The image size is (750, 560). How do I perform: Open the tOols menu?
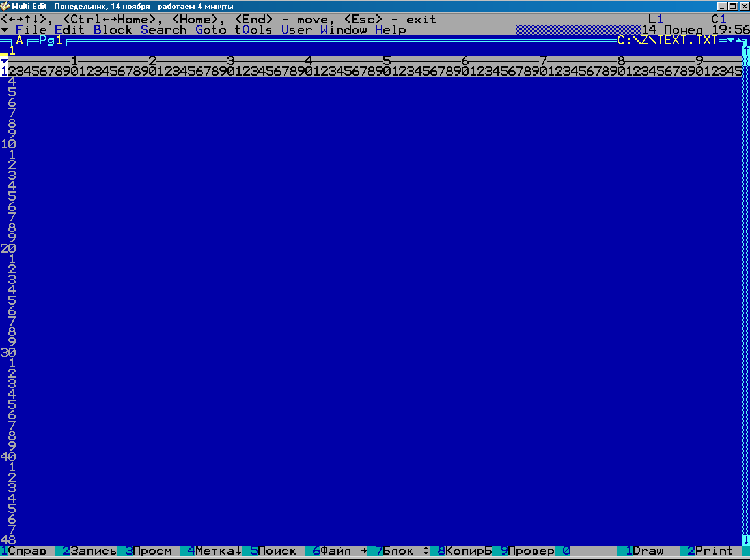253,30
